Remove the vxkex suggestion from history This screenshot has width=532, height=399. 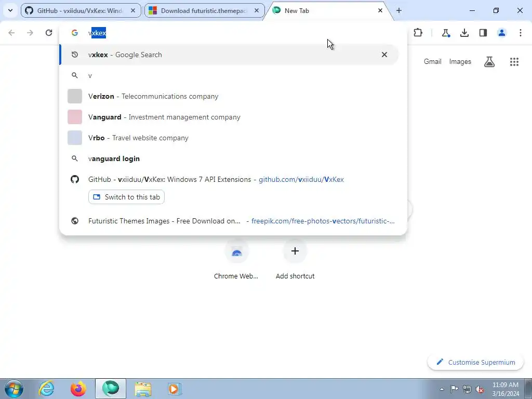coord(384,55)
